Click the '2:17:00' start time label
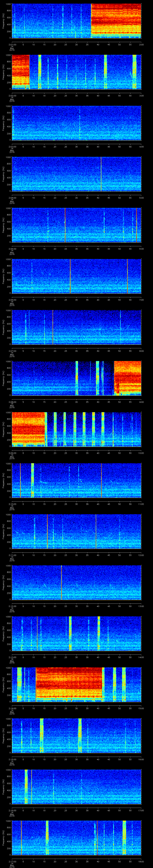 12,861
